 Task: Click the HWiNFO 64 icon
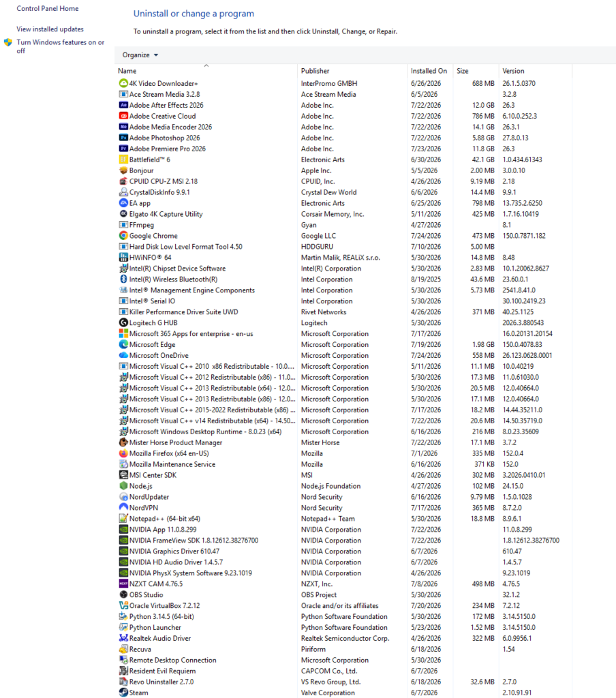coord(123,257)
